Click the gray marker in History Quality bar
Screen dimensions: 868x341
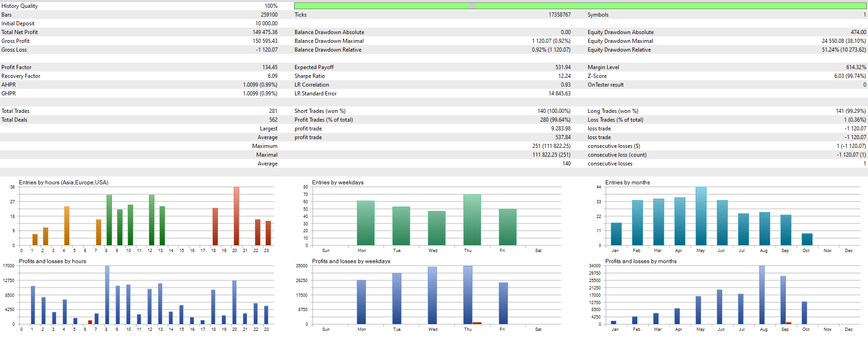coord(472,6)
